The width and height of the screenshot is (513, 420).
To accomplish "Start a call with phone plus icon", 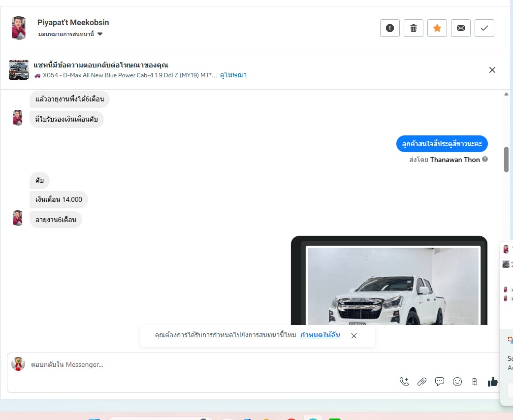I will click(404, 382).
